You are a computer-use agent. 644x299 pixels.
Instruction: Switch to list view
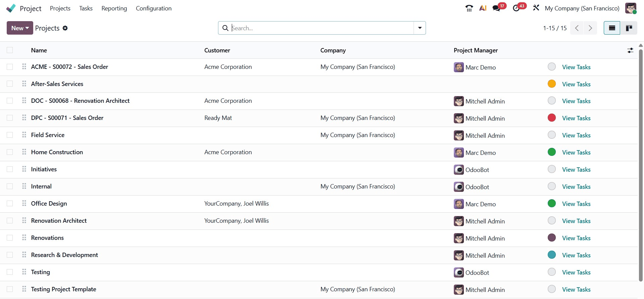612,28
